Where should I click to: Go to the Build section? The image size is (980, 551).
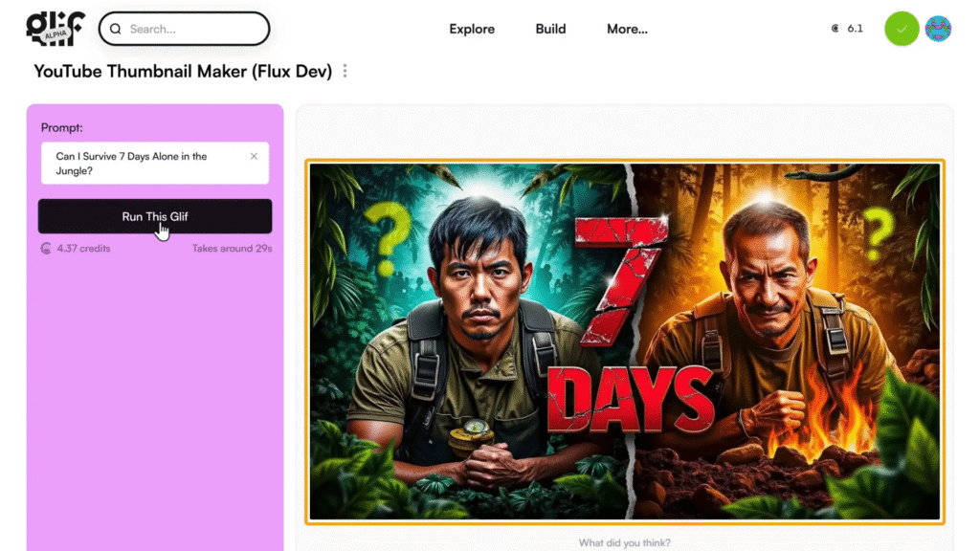[550, 29]
